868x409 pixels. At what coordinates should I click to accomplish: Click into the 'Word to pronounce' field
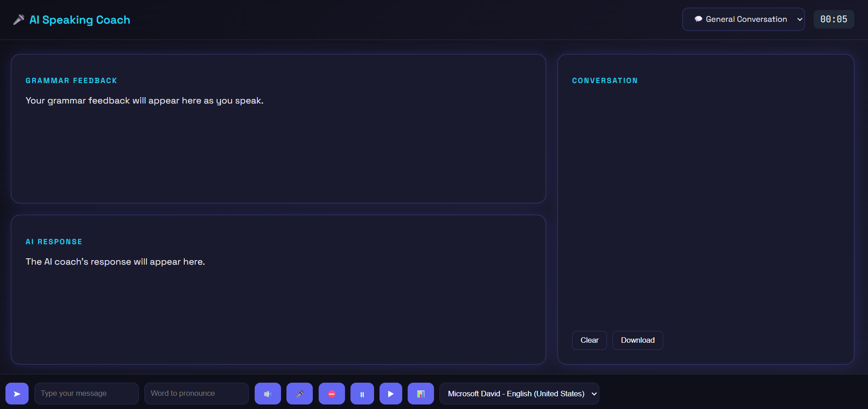pos(196,394)
